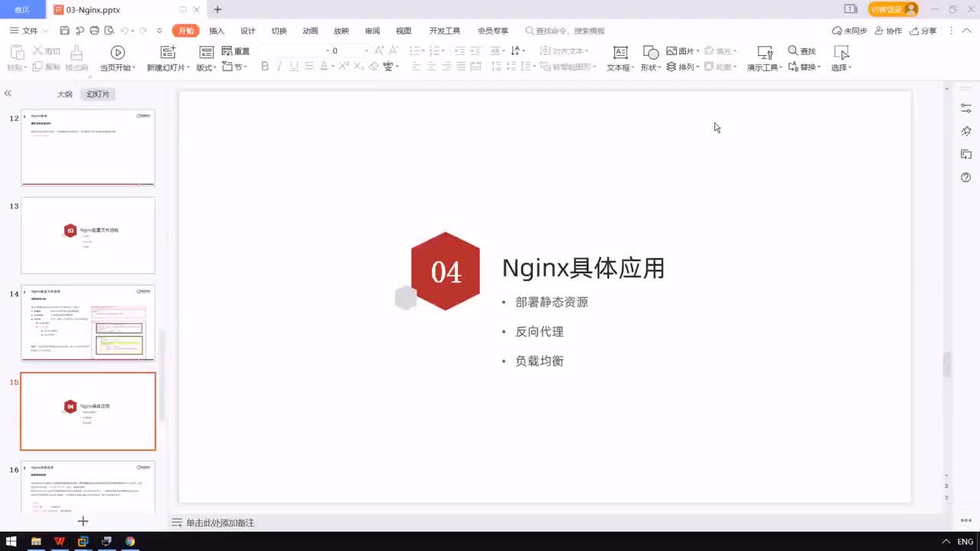The image size is (980, 551).
Task: Select slide 14 thumbnail
Action: pos(88,323)
